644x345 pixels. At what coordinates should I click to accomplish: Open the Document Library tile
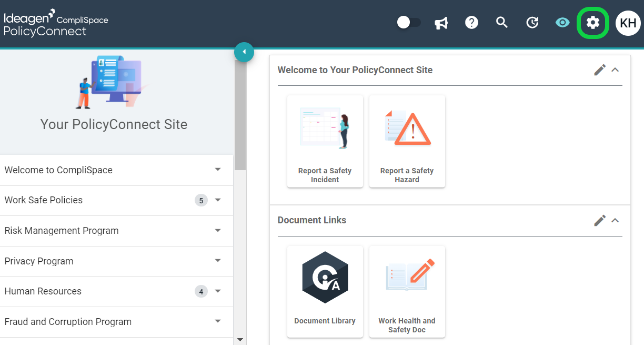click(325, 292)
